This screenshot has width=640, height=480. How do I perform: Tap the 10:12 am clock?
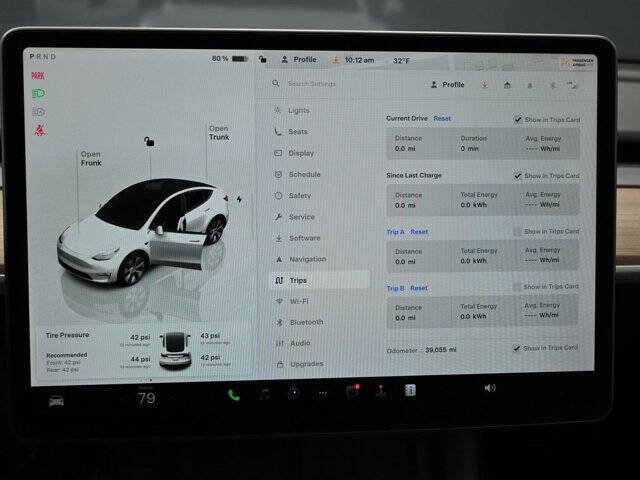click(x=359, y=60)
